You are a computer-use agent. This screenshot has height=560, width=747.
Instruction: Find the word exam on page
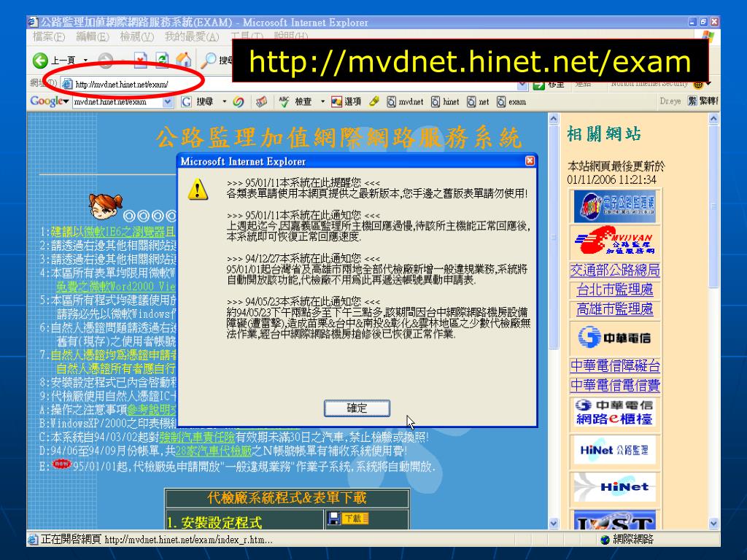511,101
